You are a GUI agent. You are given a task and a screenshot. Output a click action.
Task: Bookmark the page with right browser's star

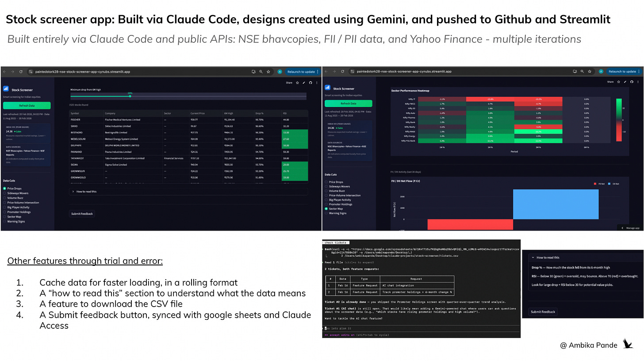point(590,72)
